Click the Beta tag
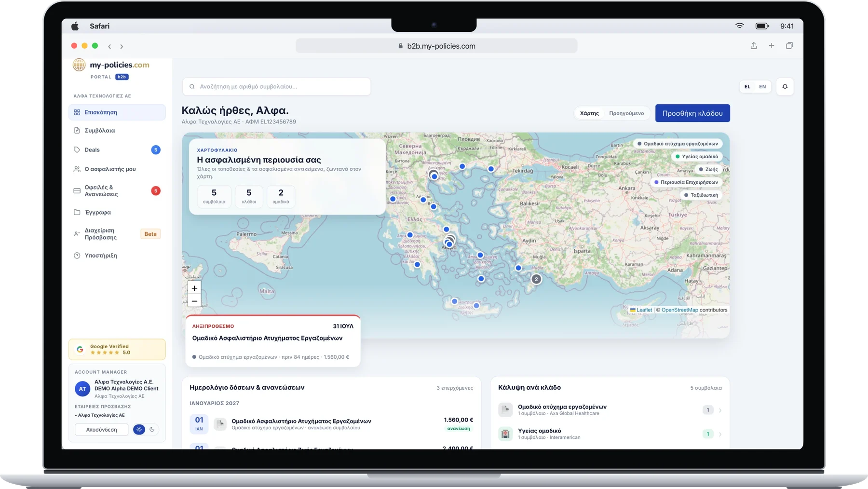The image size is (868, 489). (150, 234)
